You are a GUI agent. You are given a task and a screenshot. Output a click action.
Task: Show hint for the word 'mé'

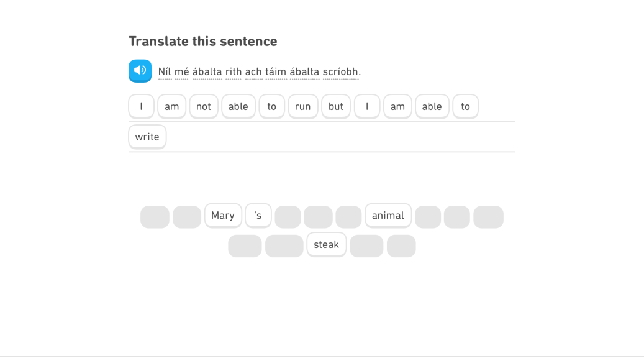pyautogui.click(x=181, y=71)
